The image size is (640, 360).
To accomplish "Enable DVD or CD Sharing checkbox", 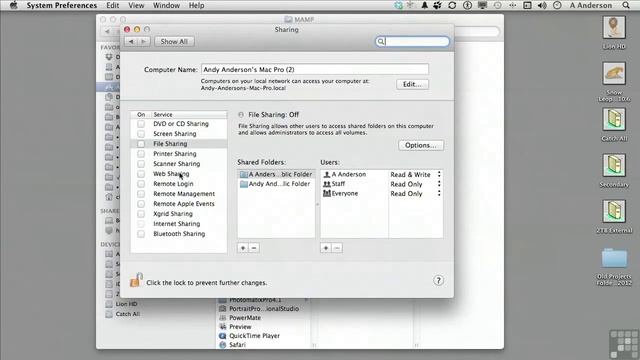I will [x=141, y=124].
